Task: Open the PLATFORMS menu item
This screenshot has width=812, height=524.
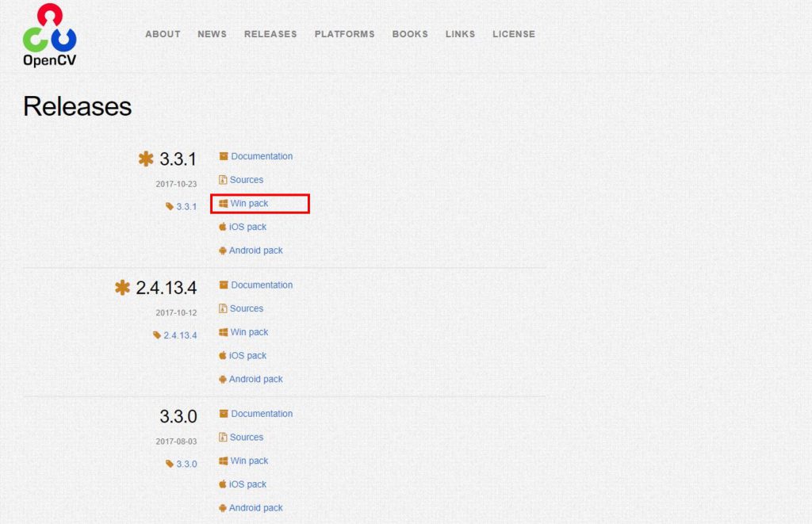Action: coord(344,34)
